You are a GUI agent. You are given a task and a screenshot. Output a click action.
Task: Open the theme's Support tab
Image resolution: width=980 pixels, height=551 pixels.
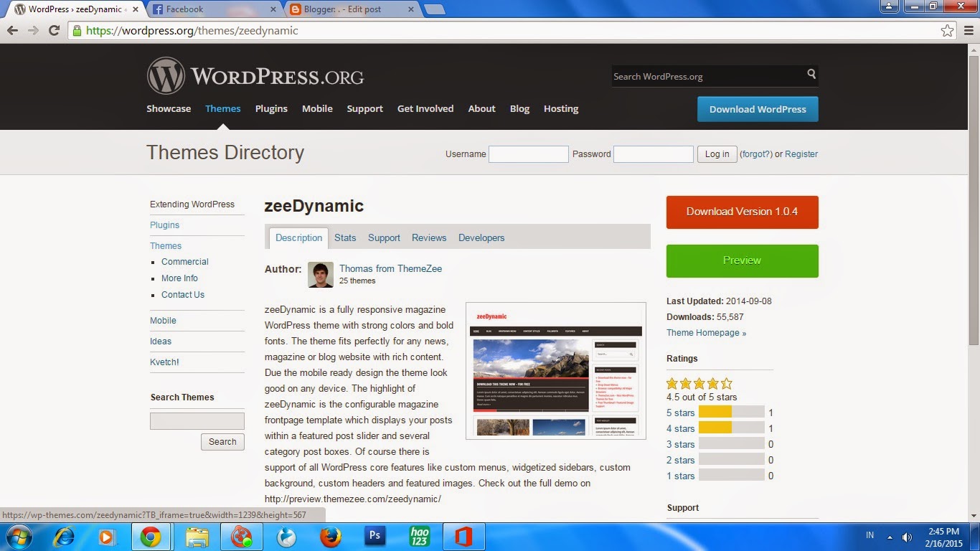(x=384, y=238)
